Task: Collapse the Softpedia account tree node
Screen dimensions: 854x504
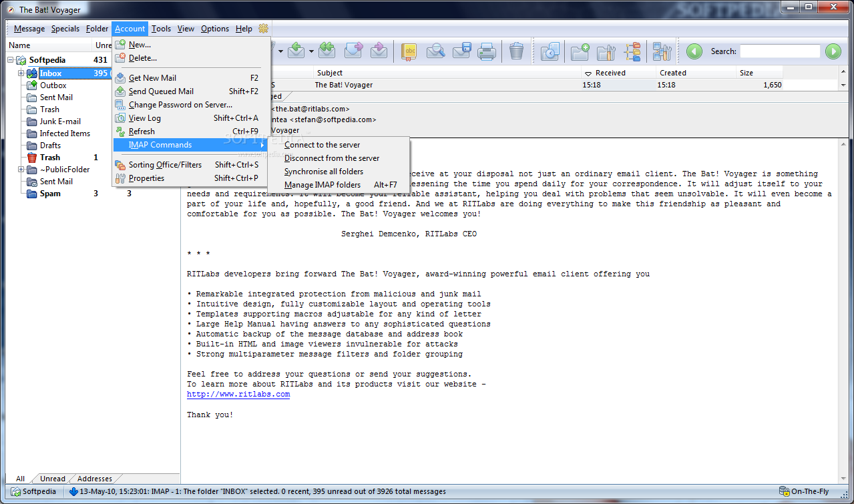Action: 11,60
